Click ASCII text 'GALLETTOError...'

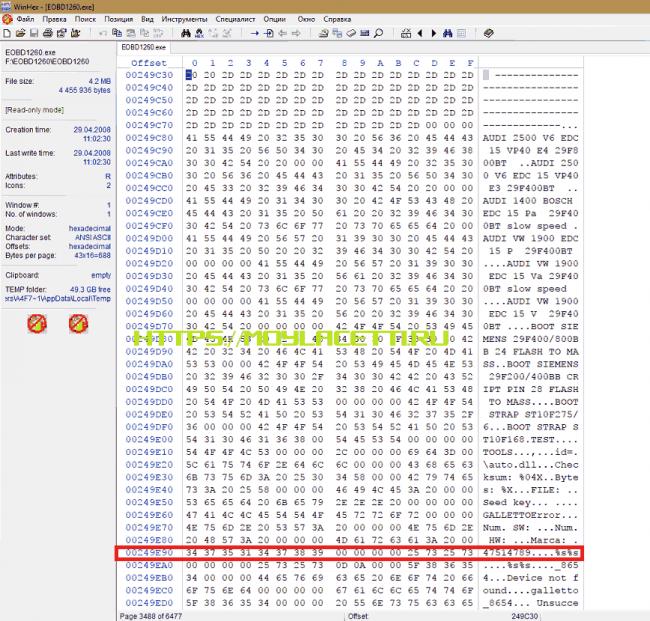click(x=530, y=515)
